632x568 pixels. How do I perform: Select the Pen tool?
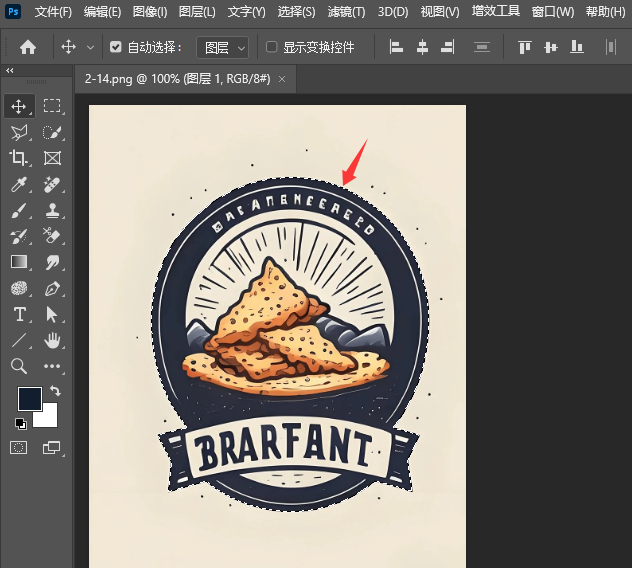pyautogui.click(x=52, y=288)
